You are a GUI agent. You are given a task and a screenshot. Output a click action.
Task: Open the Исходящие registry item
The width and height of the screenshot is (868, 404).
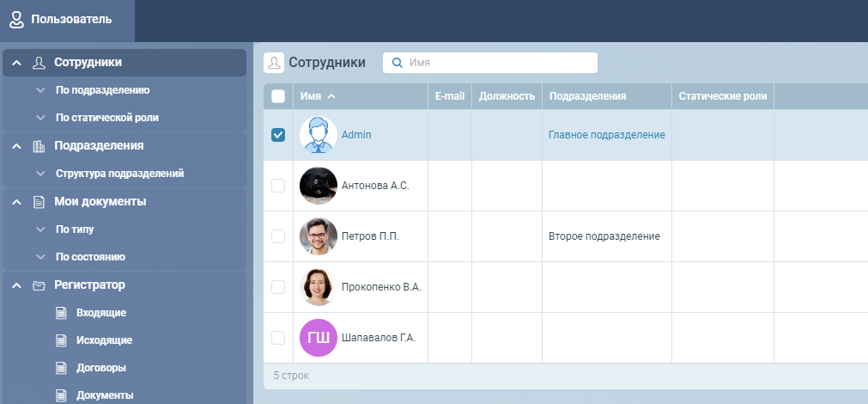(103, 340)
